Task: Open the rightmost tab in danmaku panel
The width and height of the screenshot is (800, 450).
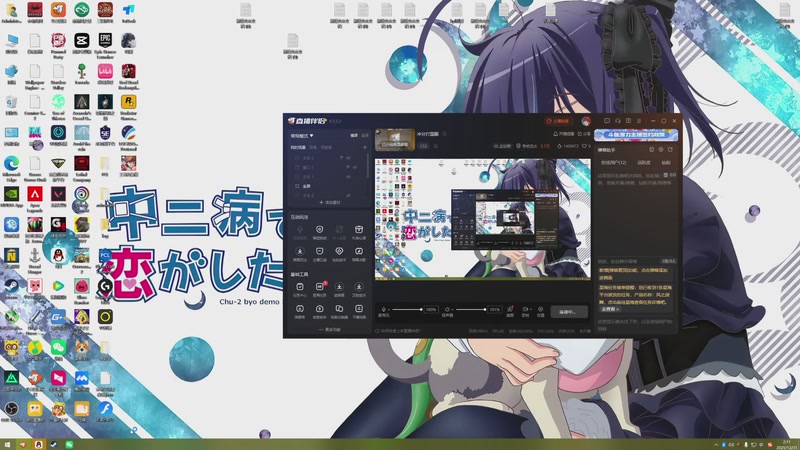Action: pyautogui.click(x=666, y=163)
